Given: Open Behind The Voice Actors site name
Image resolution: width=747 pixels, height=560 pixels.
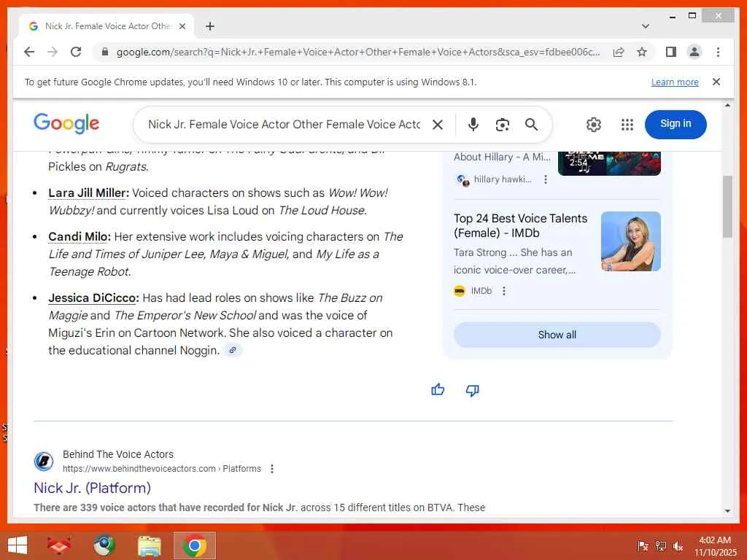Looking at the screenshot, I should pos(118,454).
